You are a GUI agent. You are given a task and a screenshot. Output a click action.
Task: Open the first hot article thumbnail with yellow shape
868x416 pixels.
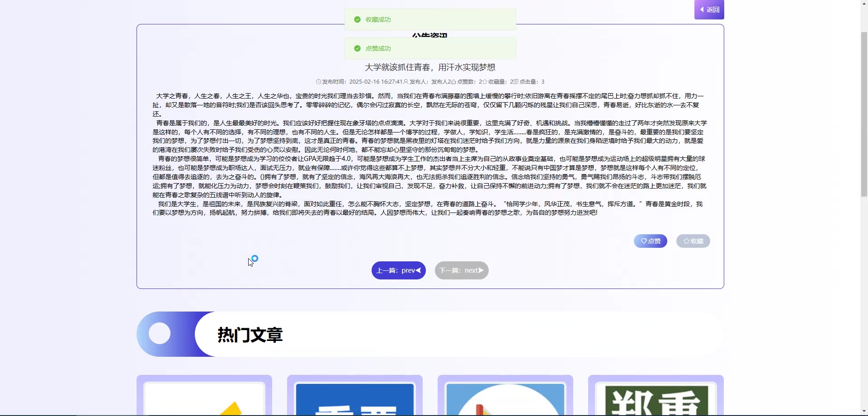204,399
